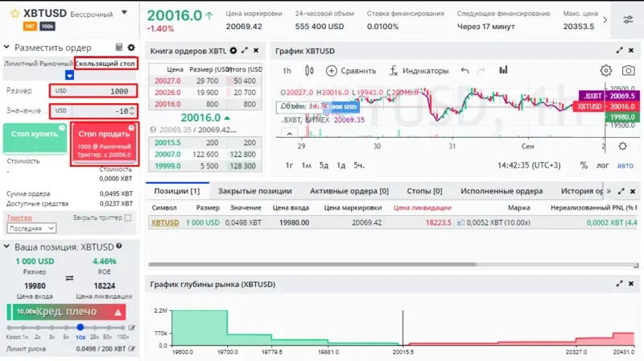Viewport: 644px width, 361px height.
Task: Take a chart snapshot with camera icon
Action: click(x=628, y=71)
